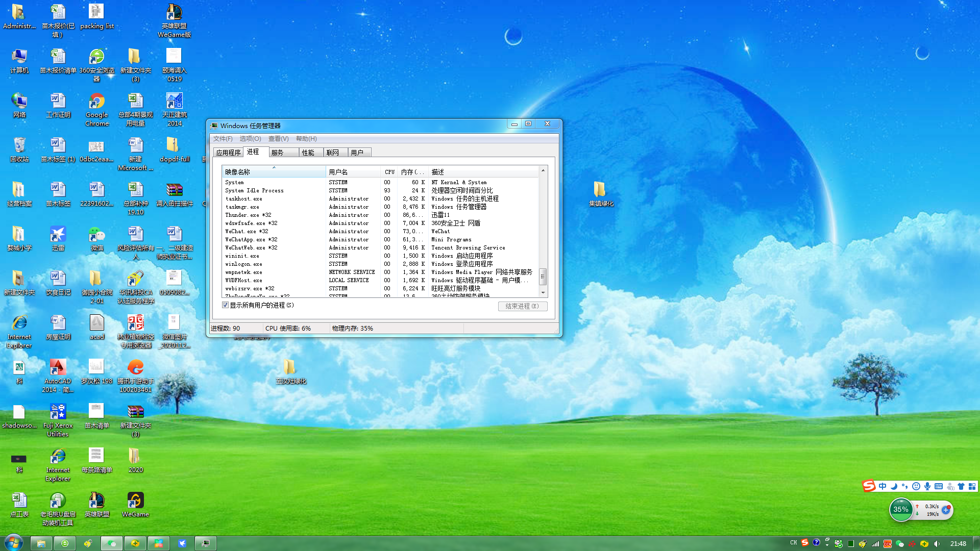Open the 查看(V) menu

(278, 139)
